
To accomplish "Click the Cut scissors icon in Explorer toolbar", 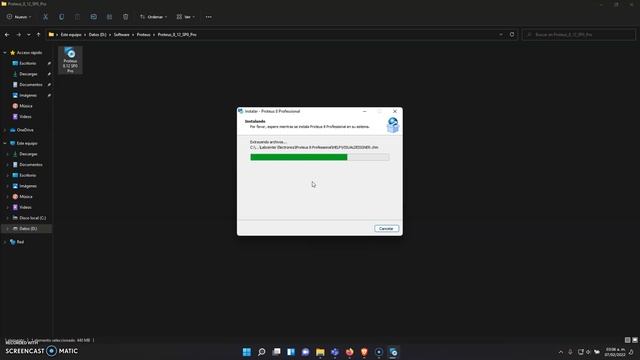I will click(x=45, y=17).
